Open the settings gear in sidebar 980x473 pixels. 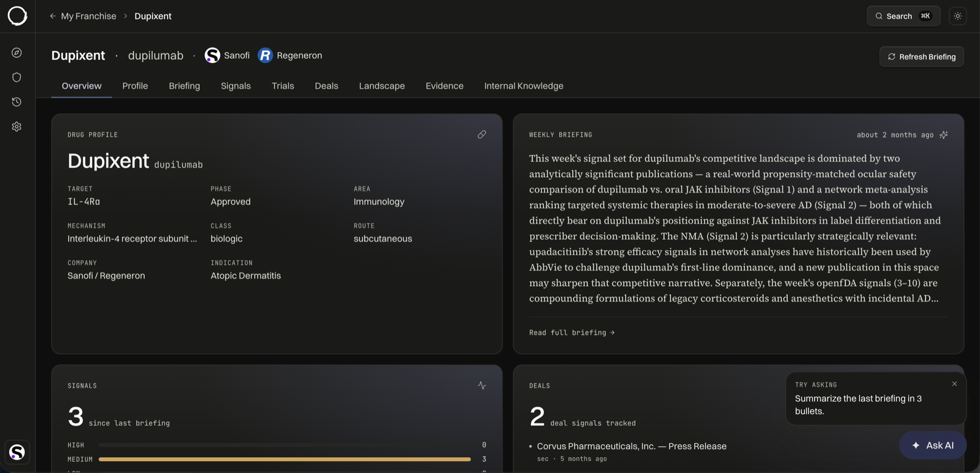point(17,126)
